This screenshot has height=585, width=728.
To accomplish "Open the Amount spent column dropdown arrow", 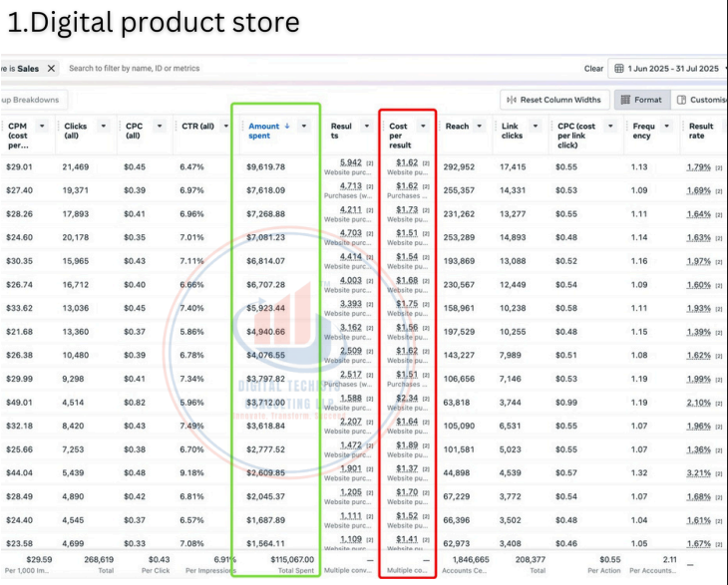I will click(304, 127).
